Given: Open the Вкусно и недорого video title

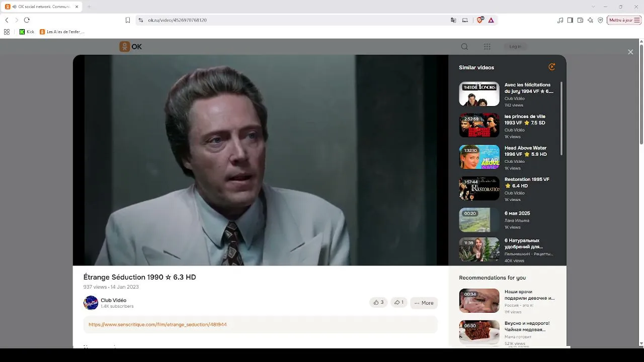Looking at the screenshot, I should click(527, 326).
